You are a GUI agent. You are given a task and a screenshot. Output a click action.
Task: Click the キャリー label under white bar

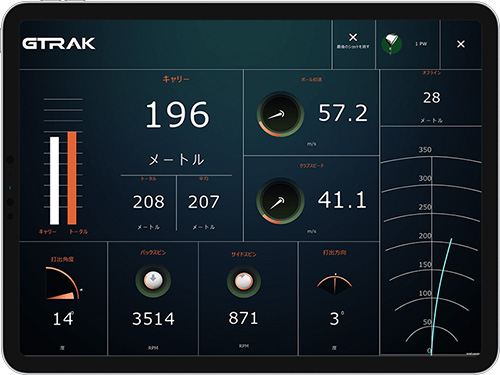point(48,231)
